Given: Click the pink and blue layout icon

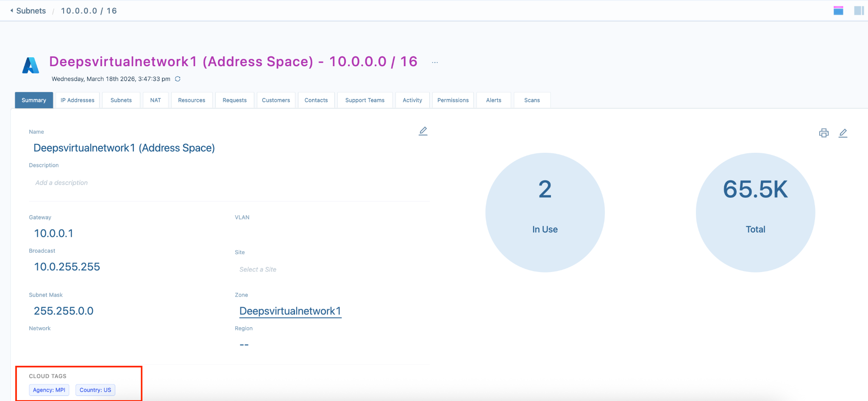Looking at the screenshot, I should tap(838, 11).
